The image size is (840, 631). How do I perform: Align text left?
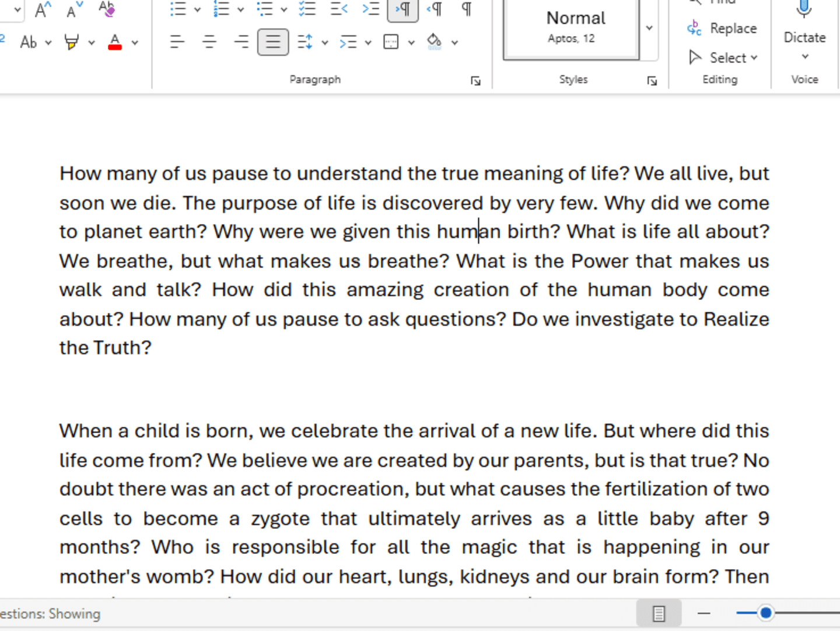point(177,42)
